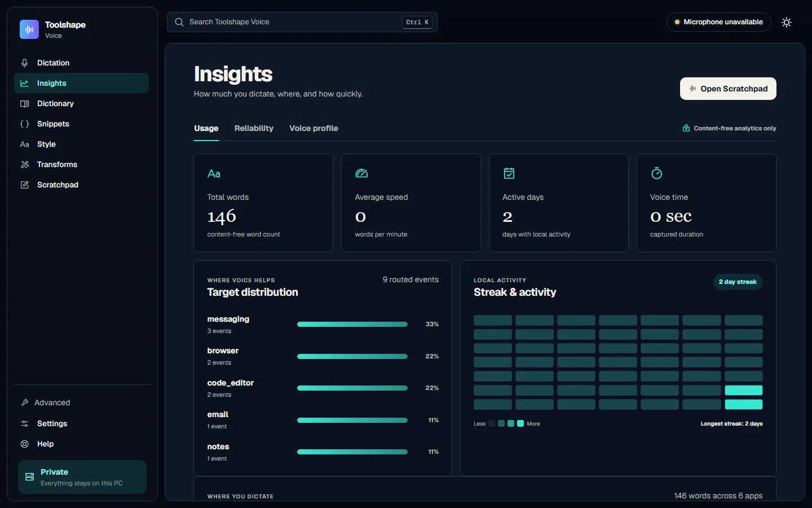
Task: Click the messaging 33% progress bar
Action: coord(352,325)
